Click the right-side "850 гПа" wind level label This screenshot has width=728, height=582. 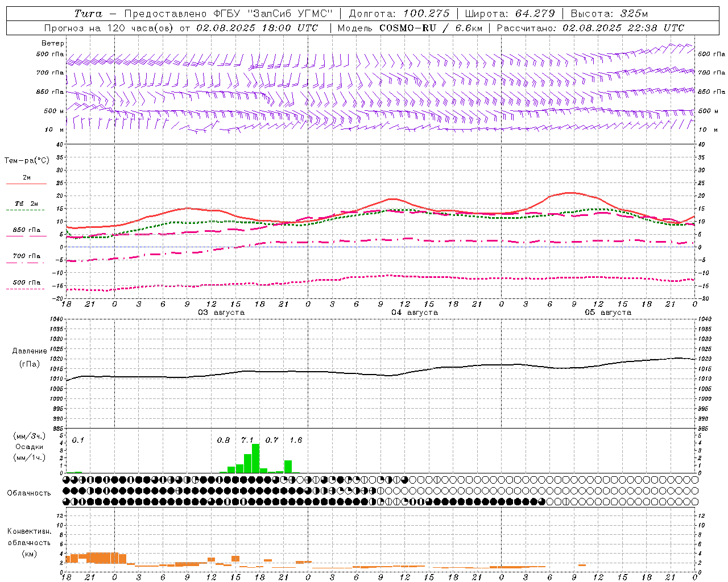(712, 92)
